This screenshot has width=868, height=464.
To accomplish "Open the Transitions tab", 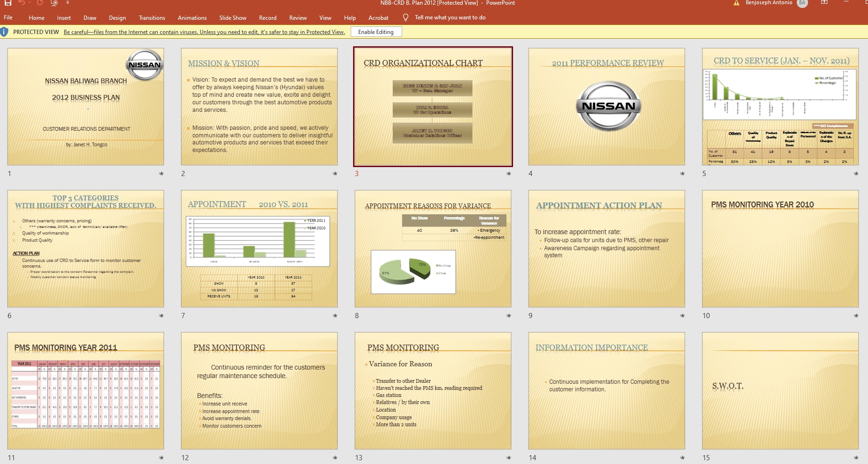I will [152, 18].
